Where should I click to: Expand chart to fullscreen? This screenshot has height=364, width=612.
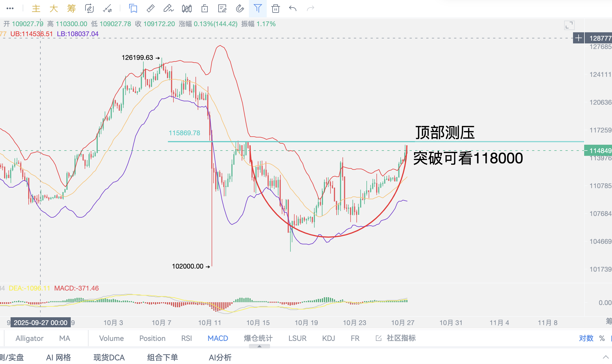pyautogui.click(x=569, y=25)
